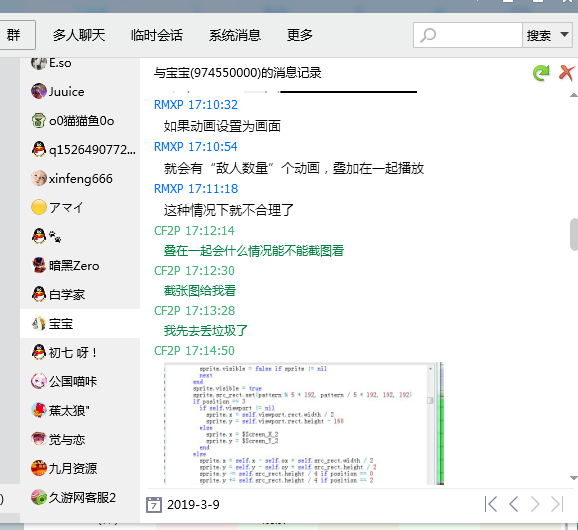Click the 2019-3-9 date label
This screenshot has width=578, height=530.
point(193,505)
